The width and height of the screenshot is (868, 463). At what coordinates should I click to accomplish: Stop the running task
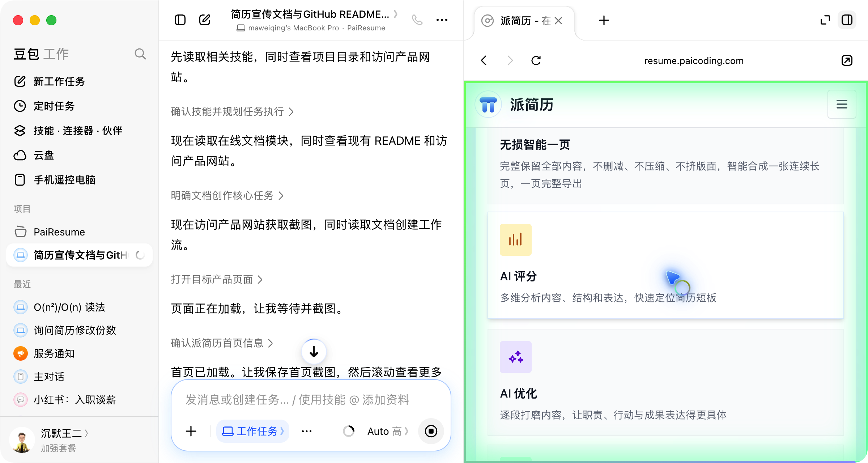(431, 431)
